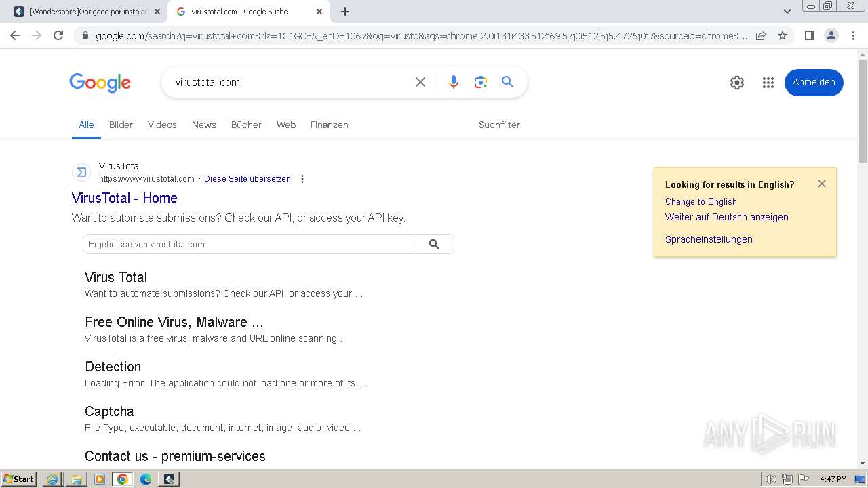Switch to the Wondershare tab

coord(88,12)
